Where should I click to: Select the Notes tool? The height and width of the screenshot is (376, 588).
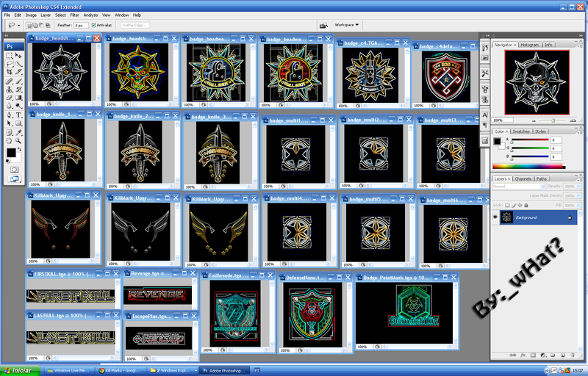10,133
